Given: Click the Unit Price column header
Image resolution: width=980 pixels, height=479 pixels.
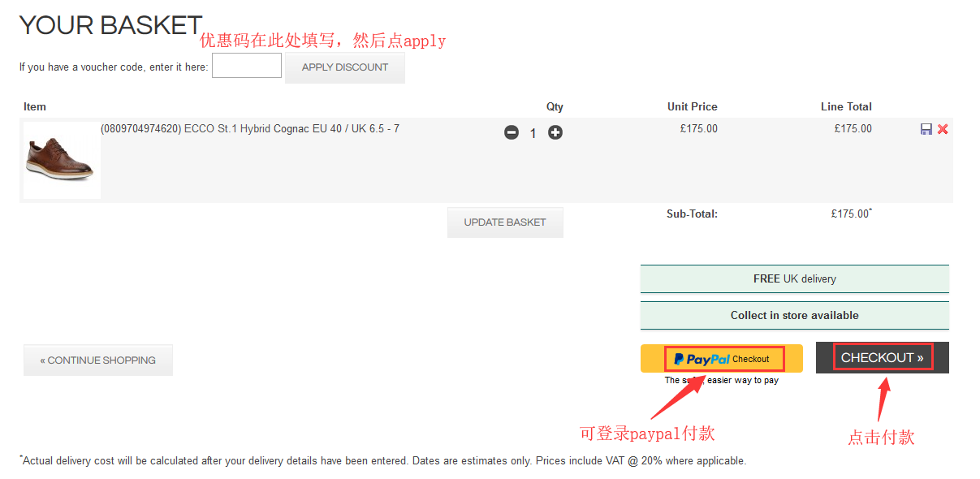Looking at the screenshot, I should (693, 106).
